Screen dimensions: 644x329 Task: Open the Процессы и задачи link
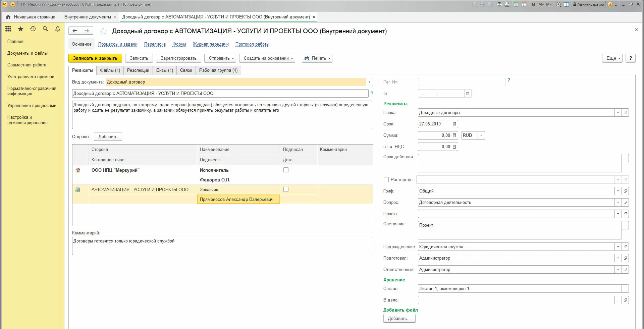118,44
